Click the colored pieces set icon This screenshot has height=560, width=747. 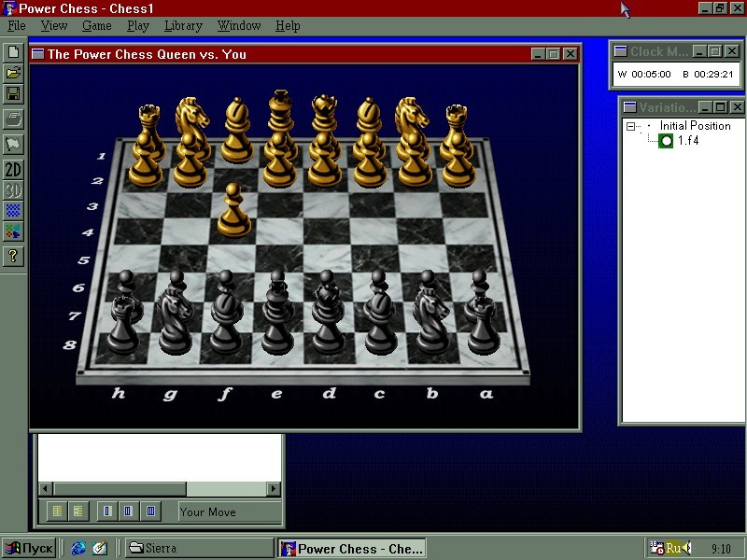(x=13, y=231)
